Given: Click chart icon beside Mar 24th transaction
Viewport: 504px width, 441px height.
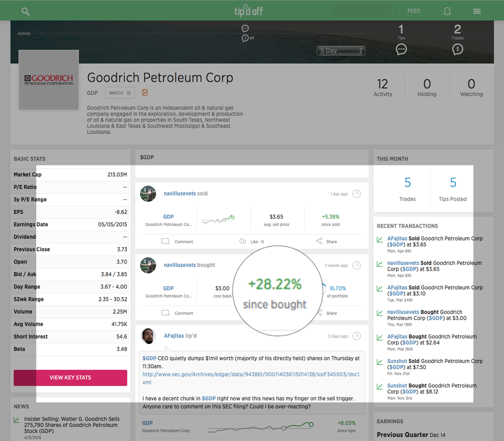Looking at the screenshot, I should pos(380,288).
